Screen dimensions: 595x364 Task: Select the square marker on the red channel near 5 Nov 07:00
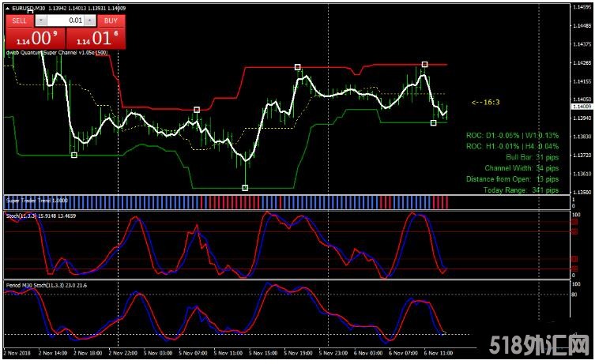tap(197, 110)
